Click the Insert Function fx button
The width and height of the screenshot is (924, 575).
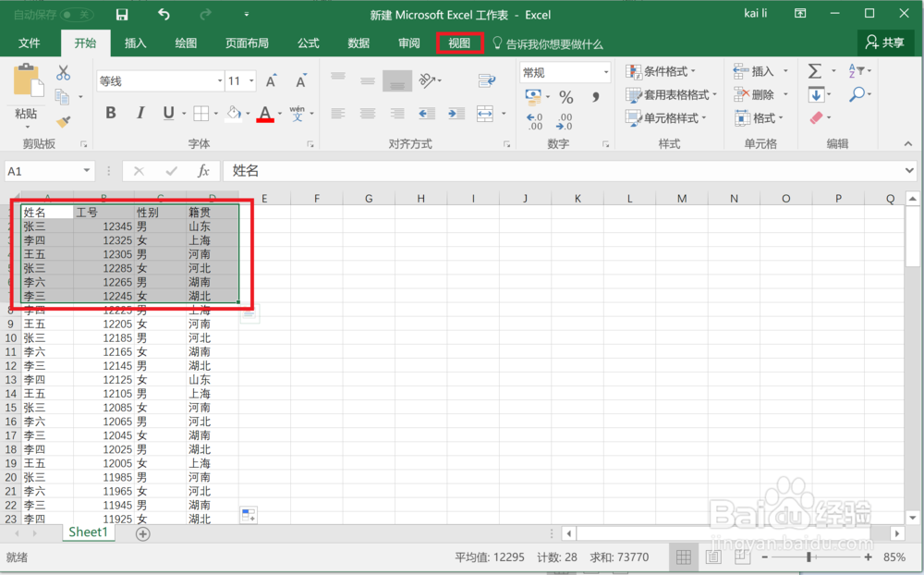[203, 171]
